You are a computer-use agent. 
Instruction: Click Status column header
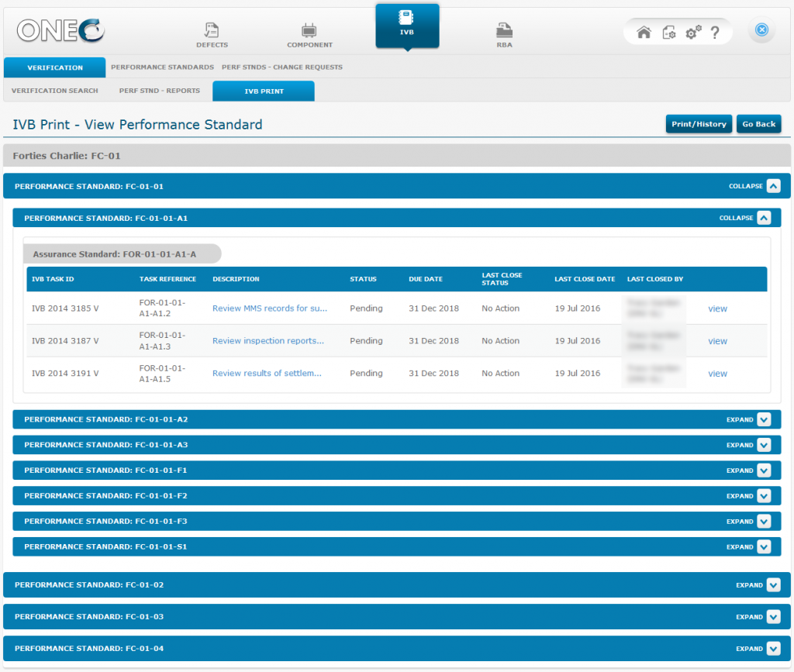[363, 279]
